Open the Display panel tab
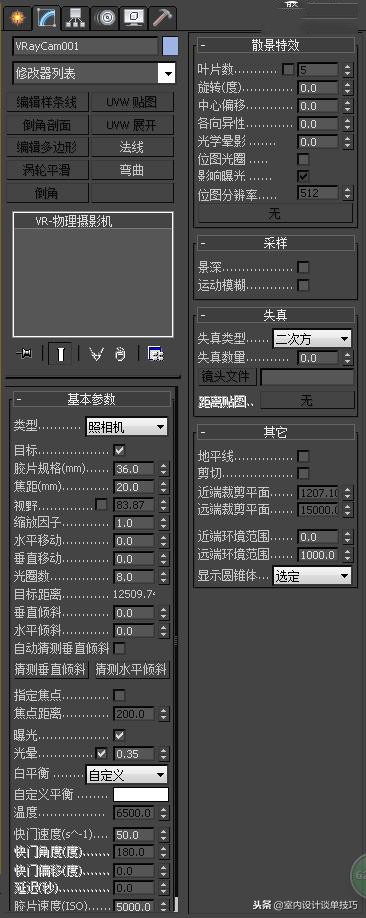 tap(134, 18)
